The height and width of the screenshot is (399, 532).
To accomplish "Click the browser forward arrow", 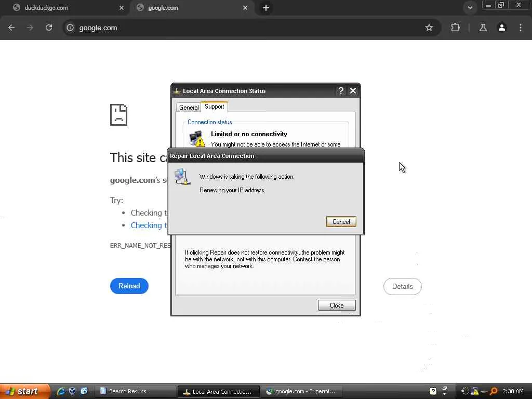I will coord(30,28).
